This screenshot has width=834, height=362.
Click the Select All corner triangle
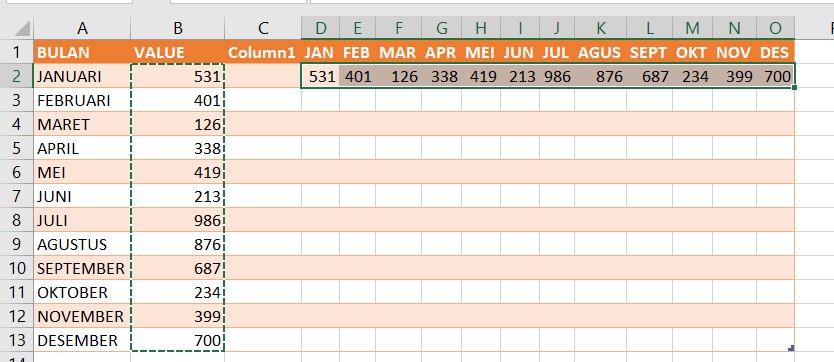coord(21,28)
